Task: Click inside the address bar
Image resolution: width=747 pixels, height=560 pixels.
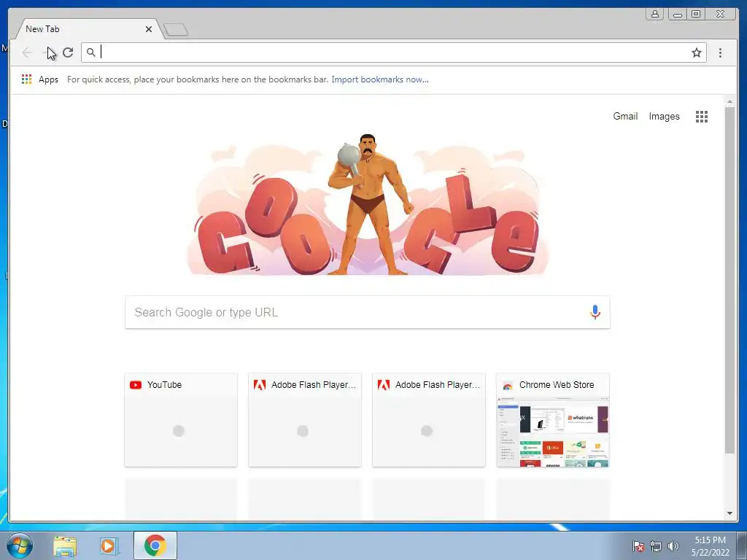Action: pos(393,52)
